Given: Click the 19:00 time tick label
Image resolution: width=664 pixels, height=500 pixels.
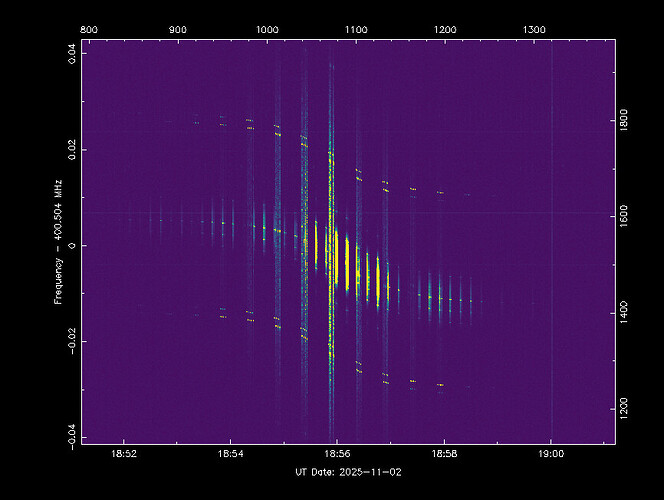Looking at the screenshot, I should [x=551, y=453].
